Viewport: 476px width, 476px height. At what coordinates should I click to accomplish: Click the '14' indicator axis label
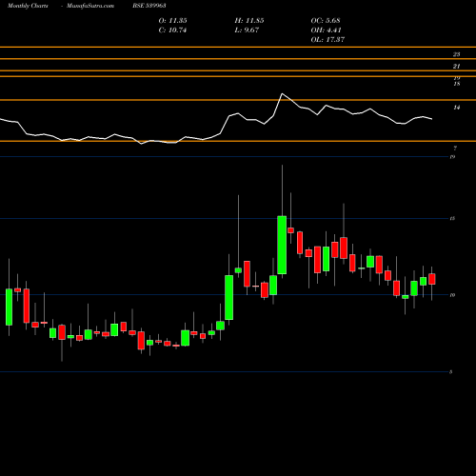tap(456, 108)
